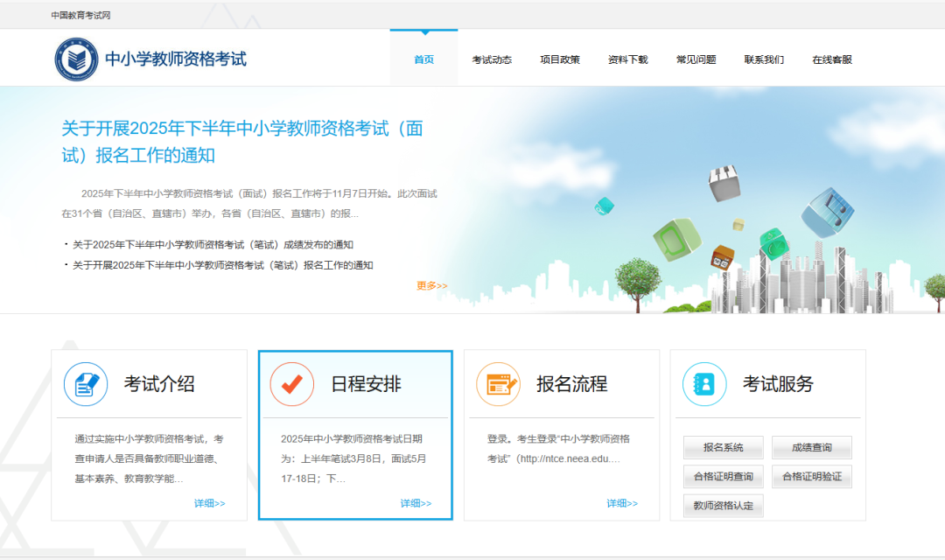Image resolution: width=945 pixels, height=560 pixels.
Task: Click the 考试服务 contact-card icon
Action: [x=704, y=383]
